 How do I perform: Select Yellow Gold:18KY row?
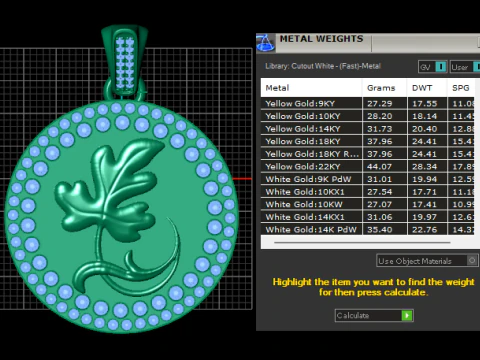click(367, 141)
